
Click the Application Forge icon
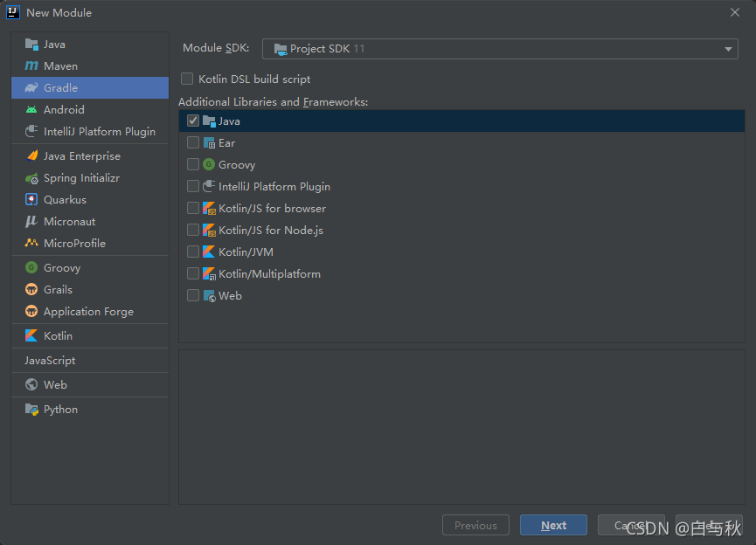click(31, 311)
